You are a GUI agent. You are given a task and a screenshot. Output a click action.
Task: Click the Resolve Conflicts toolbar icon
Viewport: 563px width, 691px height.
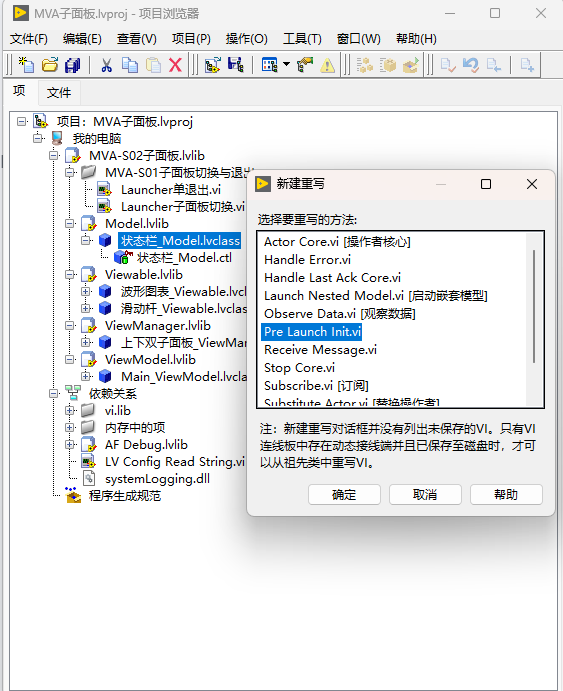tap(213, 65)
